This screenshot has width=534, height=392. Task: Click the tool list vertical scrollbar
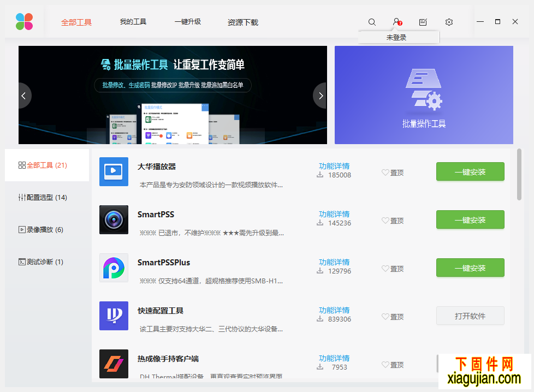519,174
